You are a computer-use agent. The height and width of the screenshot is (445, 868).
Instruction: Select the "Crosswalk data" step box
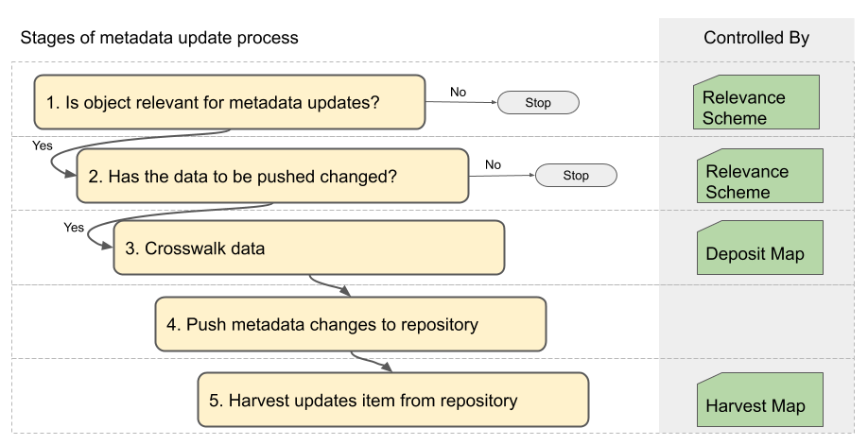[x=308, y=249]
